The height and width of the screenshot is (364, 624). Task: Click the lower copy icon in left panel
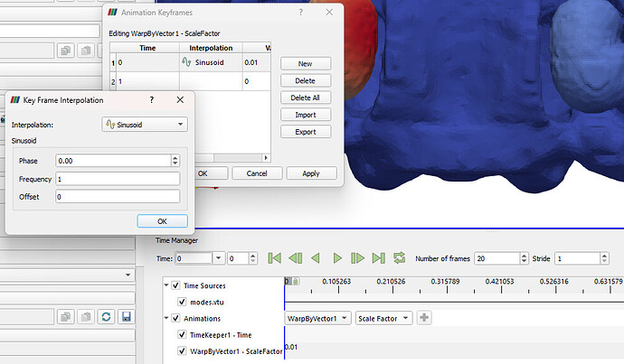point(66,317)
